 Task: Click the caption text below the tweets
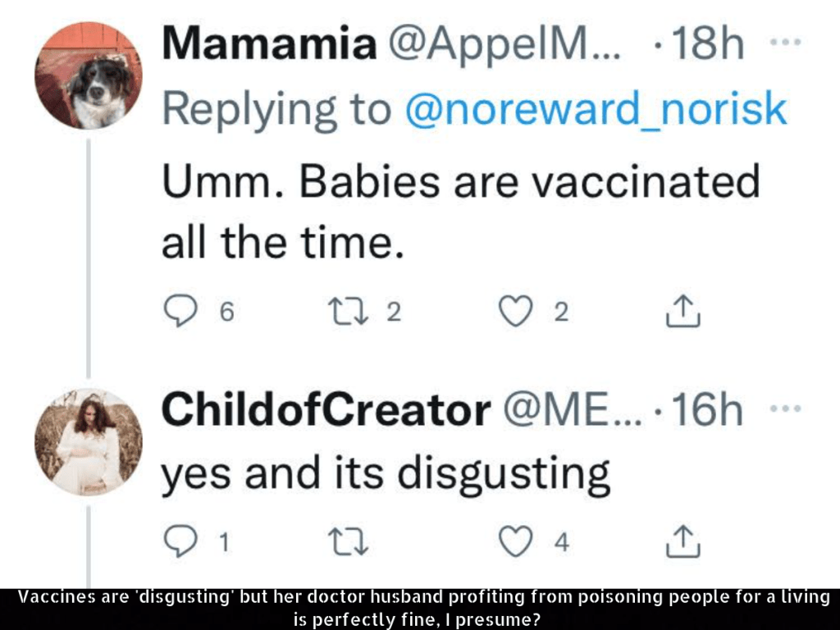tap(420, 608)
